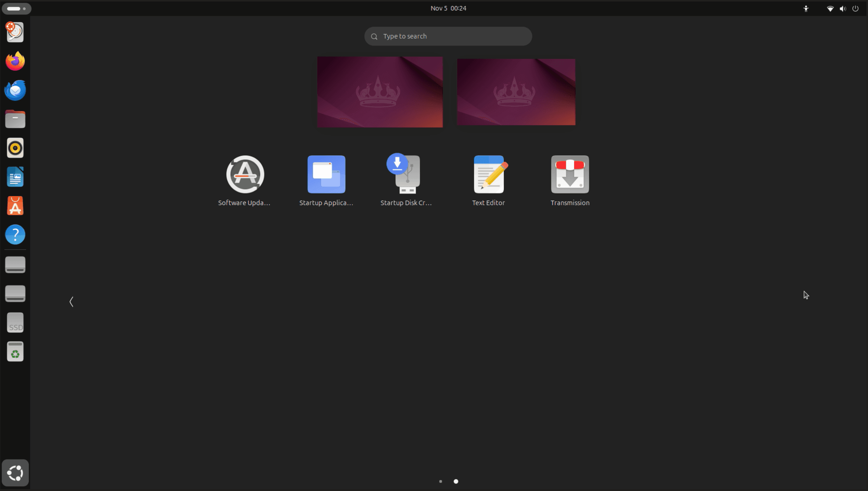Open Ubuntu App Center

(15, 206)
